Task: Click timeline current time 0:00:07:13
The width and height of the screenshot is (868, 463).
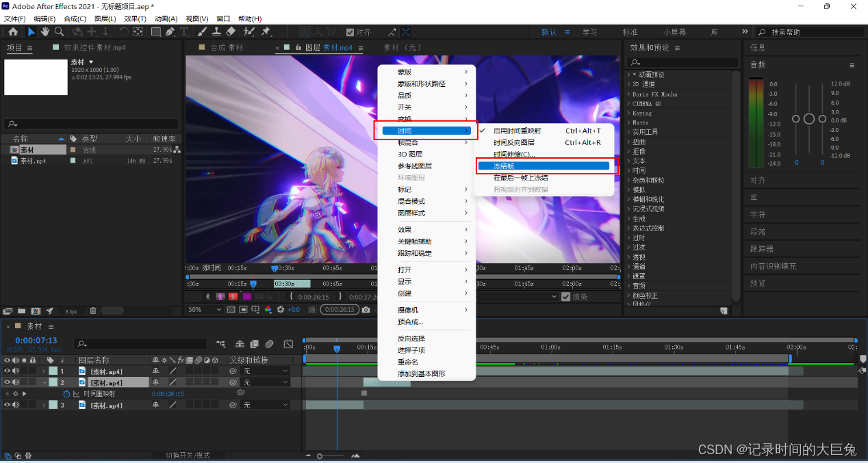Action: click(x=36, y=341)
